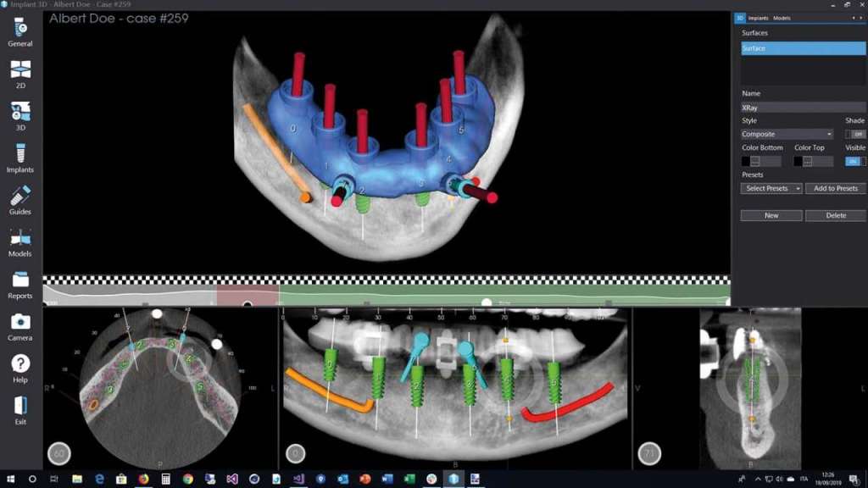Select the Models tab in the right panel
868x488 pixels.
pos(782,19)
